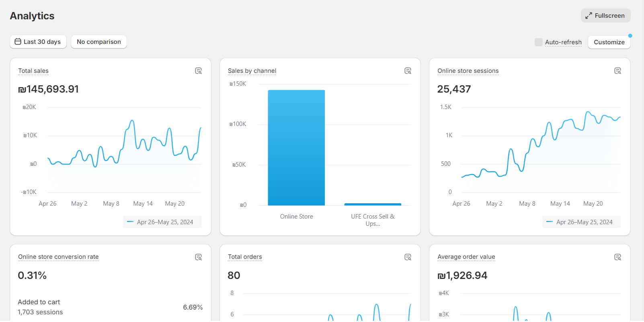
Task: Enable the Auto-refresh checkbox
Action: (538, 42)
